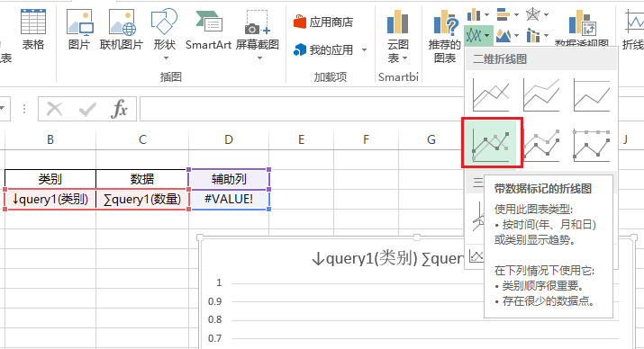Click the 辅助列 header cell
Screen dimensions: 644x349
coord(229,179)
